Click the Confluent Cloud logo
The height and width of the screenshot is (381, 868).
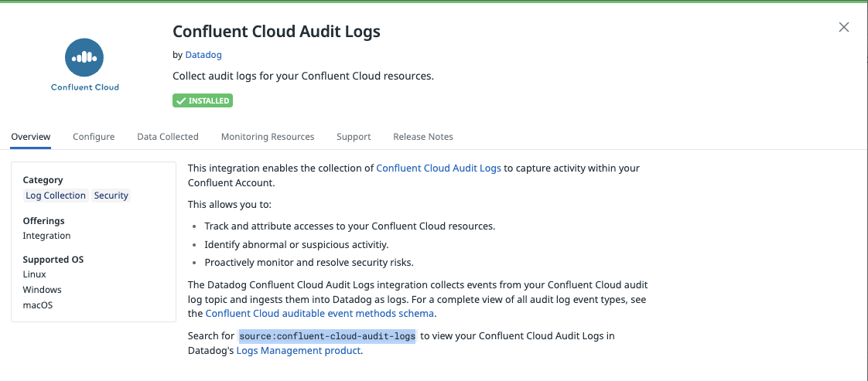point(84,63)
